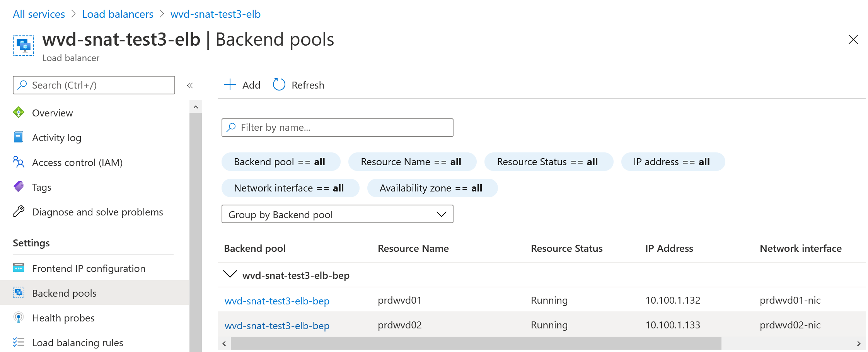Click the Overview diamond icon
The image size is (868, 352).
[19, 113]
